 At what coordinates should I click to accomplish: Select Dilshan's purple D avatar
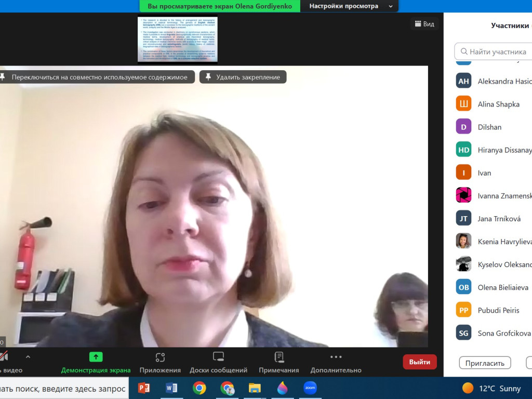coord(463,127)
